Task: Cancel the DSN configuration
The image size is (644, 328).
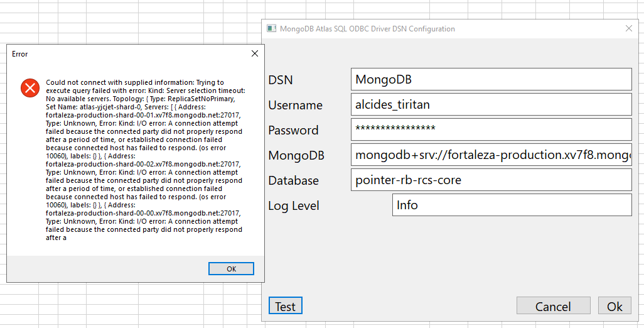Action: click(x=553, y=306)
